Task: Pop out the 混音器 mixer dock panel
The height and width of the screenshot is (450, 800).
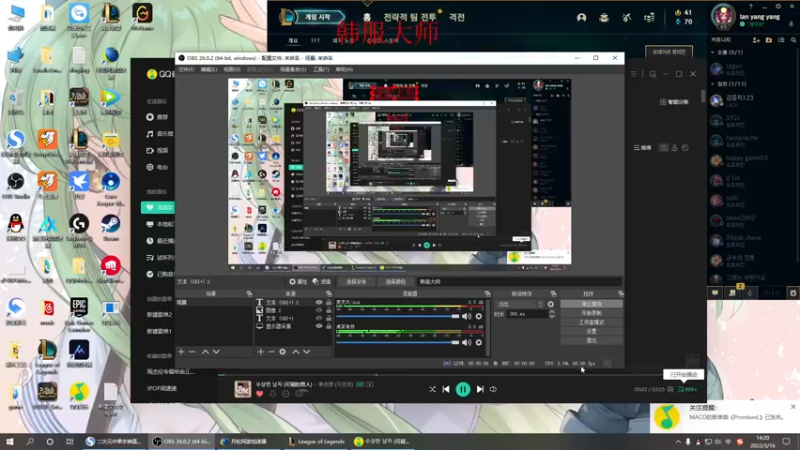Action: [487, 294]
